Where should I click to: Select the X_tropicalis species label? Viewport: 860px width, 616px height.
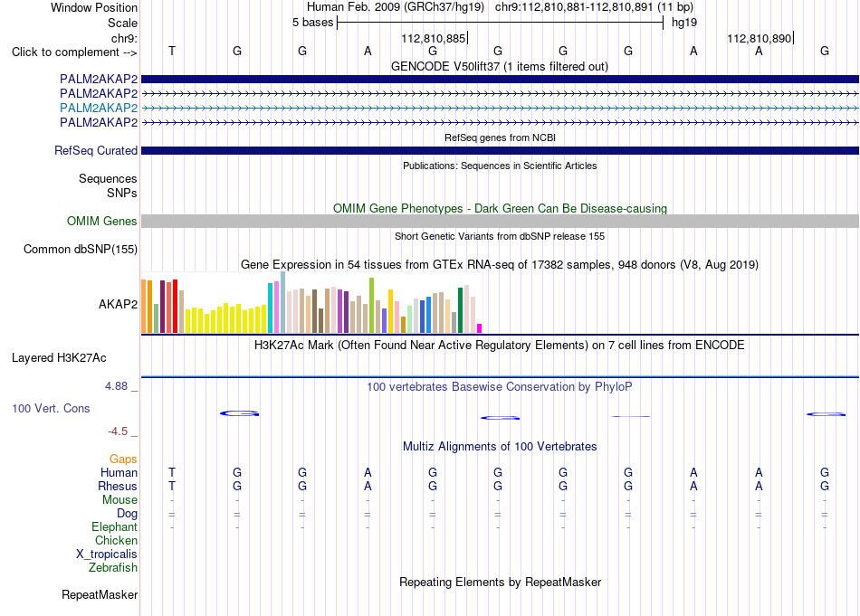coord(107,554)
